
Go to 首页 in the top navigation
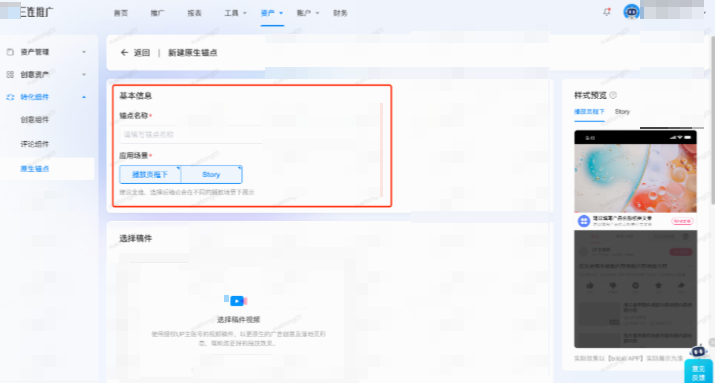point(121,13)
